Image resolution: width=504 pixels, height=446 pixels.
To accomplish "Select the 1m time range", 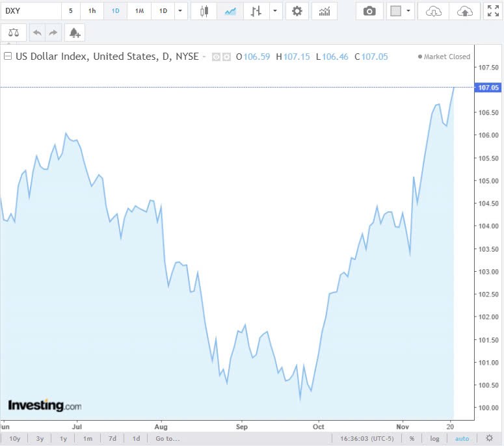I will coord(87,439).
